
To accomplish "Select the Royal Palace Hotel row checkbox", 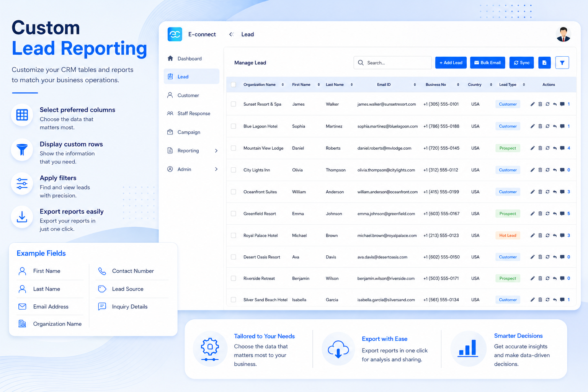I will [234, 235].
